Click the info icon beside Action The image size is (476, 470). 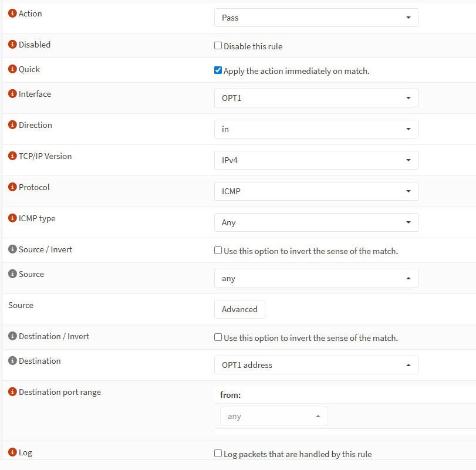[12, 13]
